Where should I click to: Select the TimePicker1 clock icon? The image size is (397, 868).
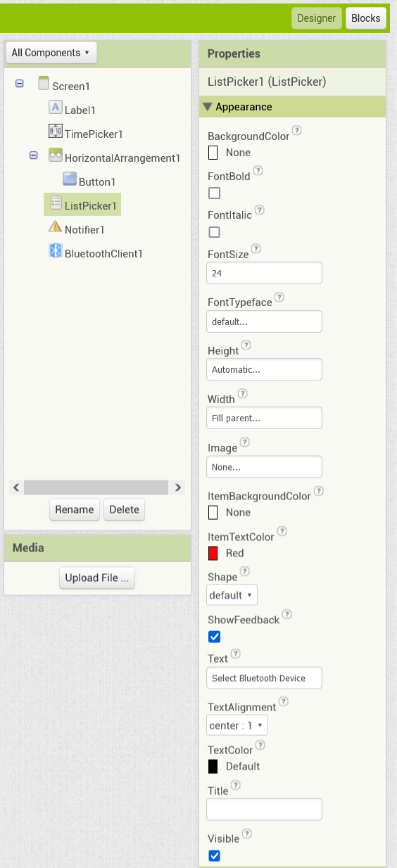pyautogui.click(x=56, y=131)
